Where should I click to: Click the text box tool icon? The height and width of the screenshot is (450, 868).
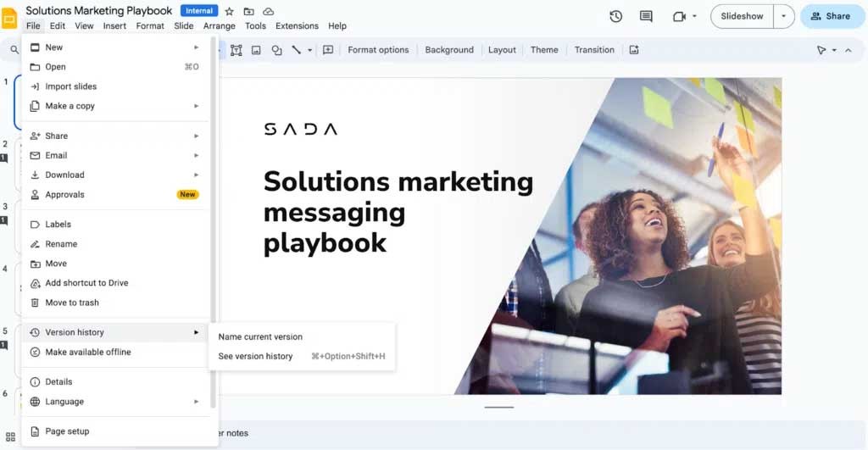click(x=236, y=50)
